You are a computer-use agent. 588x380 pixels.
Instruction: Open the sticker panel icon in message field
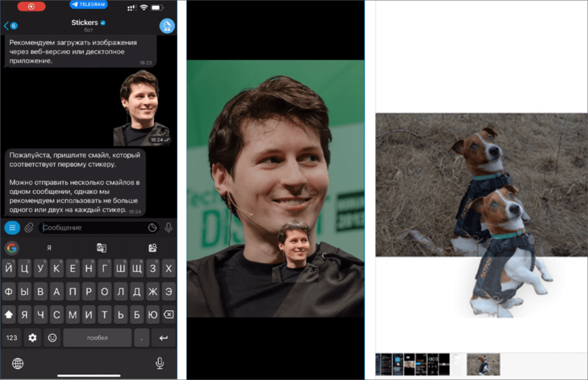(152, 228)
